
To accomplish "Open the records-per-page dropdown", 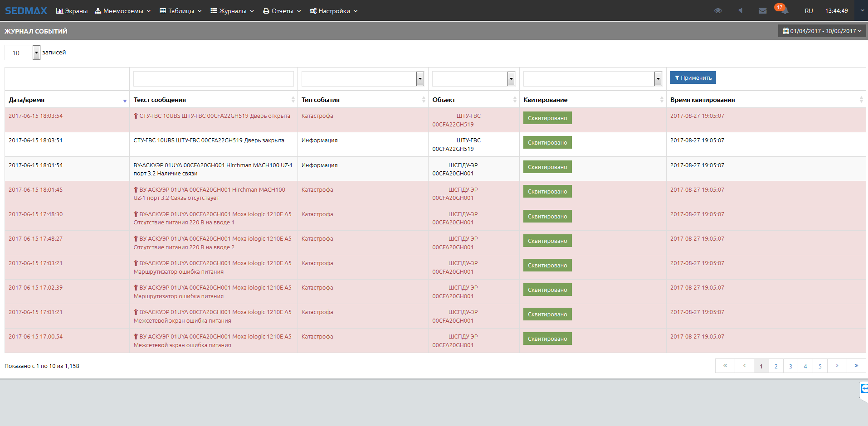I will (x=36, y=53).
